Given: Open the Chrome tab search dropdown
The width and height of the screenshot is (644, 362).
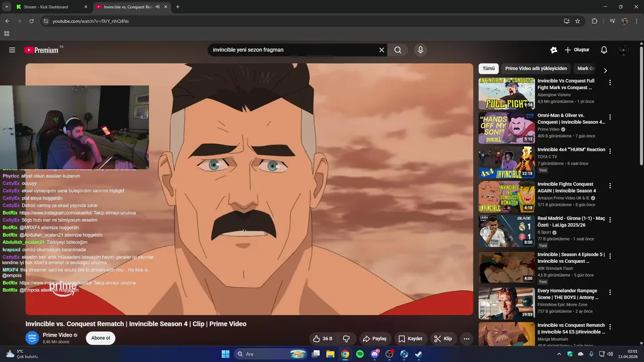Looking at the screenshot, I should click(6, 7).
